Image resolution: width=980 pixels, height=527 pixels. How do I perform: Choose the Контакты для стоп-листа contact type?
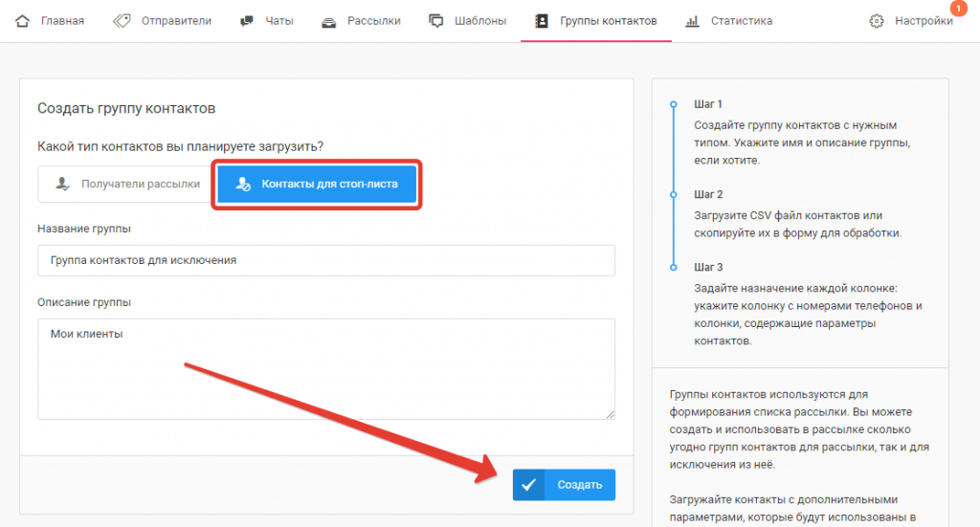317,184
